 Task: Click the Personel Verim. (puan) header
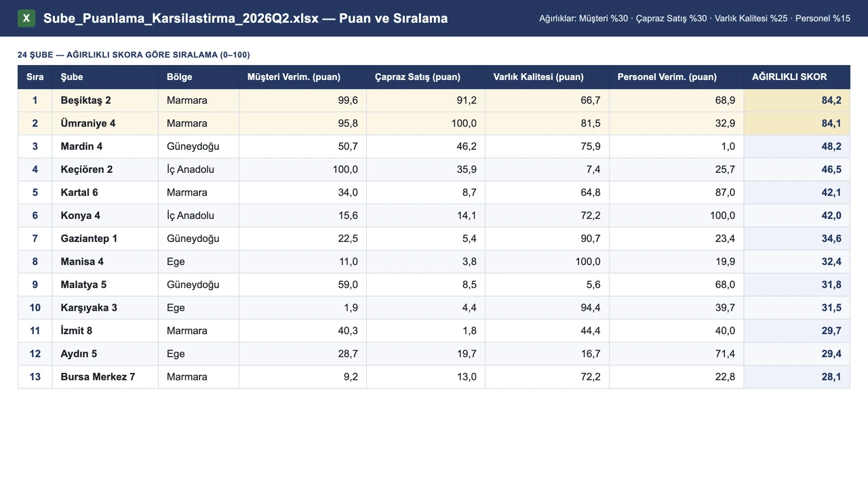[x=677, y=77]
